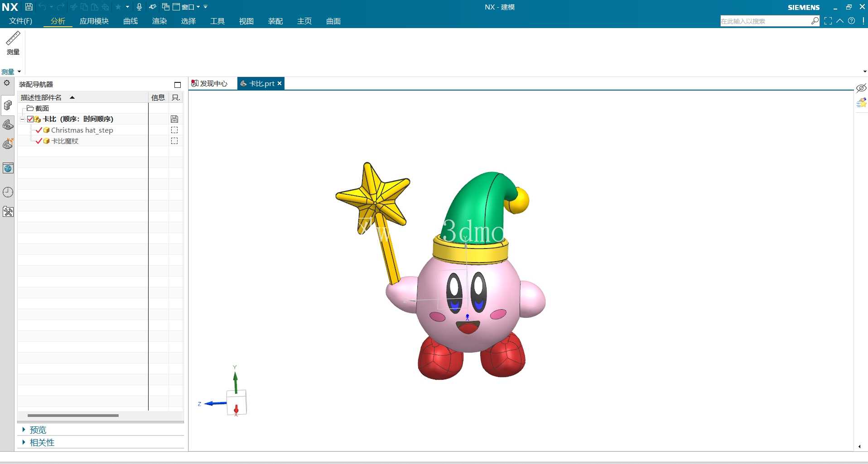
Task: Click the resource bar settings gear icon
Action: pyautogui.click(x=7, y=83)
